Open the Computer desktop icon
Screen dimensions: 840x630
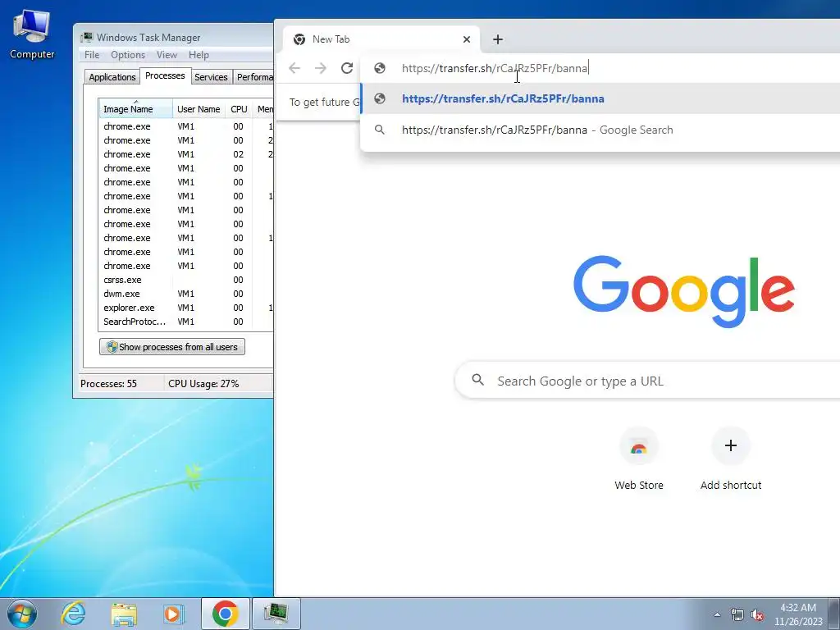coord(32,33)
